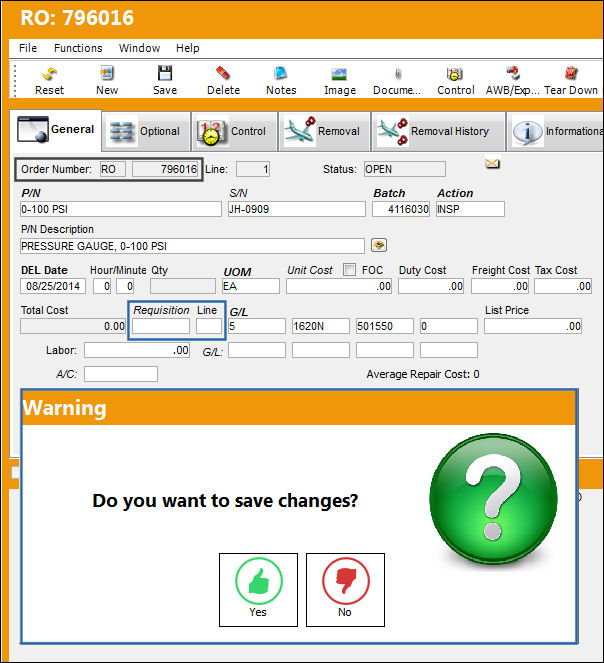Click the A/C input field
This screenshot has height=663, width=604.
(x=121, y=374)
